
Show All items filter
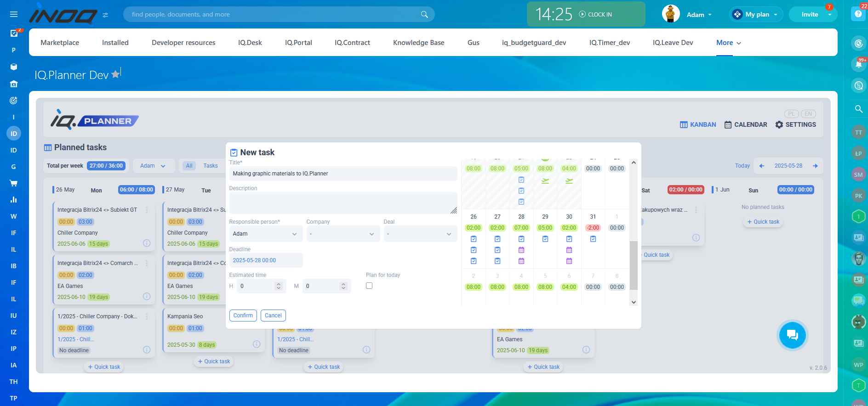pos(189,166)
